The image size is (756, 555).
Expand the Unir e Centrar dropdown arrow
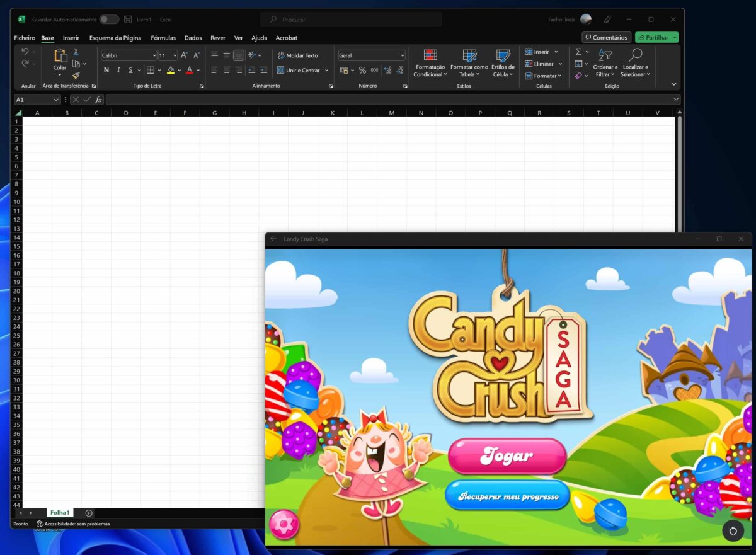click(x=327, y=70)
